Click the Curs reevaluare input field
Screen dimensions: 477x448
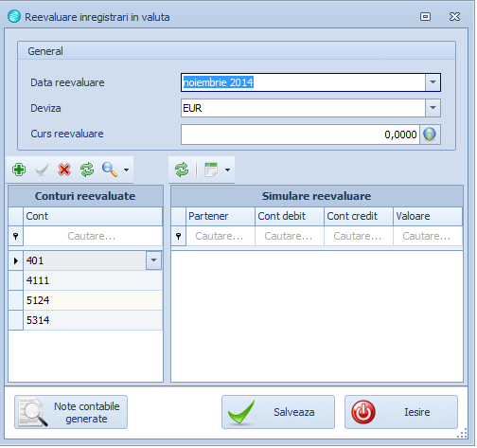coord(300,134)
